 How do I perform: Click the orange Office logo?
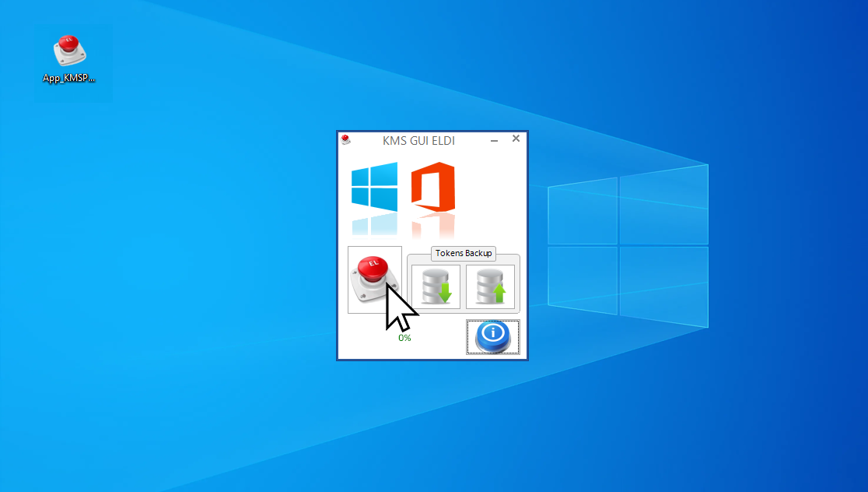click(433, 187)
